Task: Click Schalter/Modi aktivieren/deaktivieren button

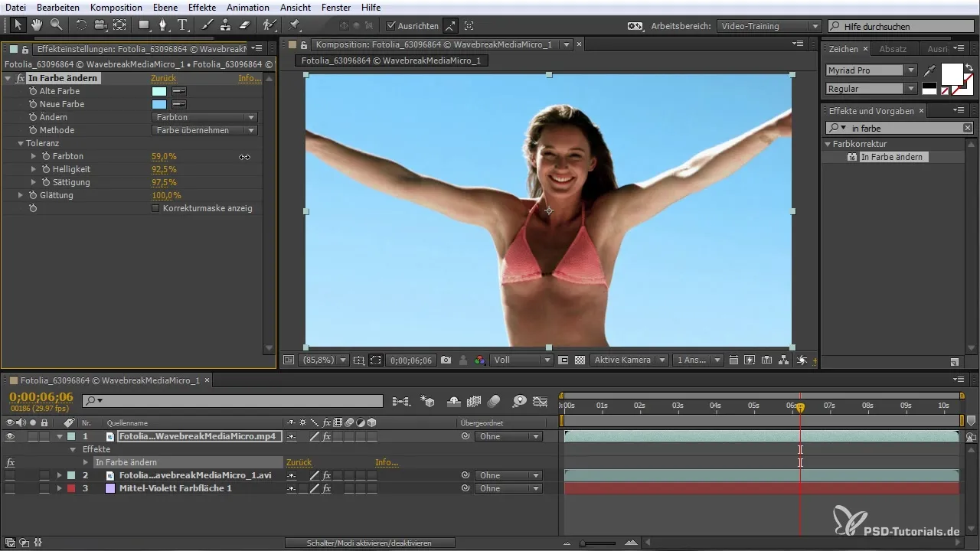Action: (x=370, y=543)
